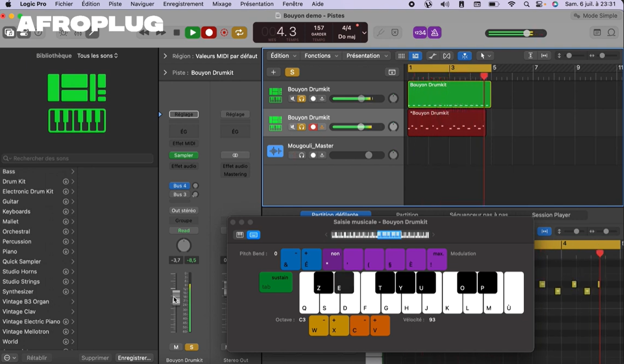Switch Musical Typing to piano keyboard view
The height and width of the screenshot is (364, 624).
(240, 235)
